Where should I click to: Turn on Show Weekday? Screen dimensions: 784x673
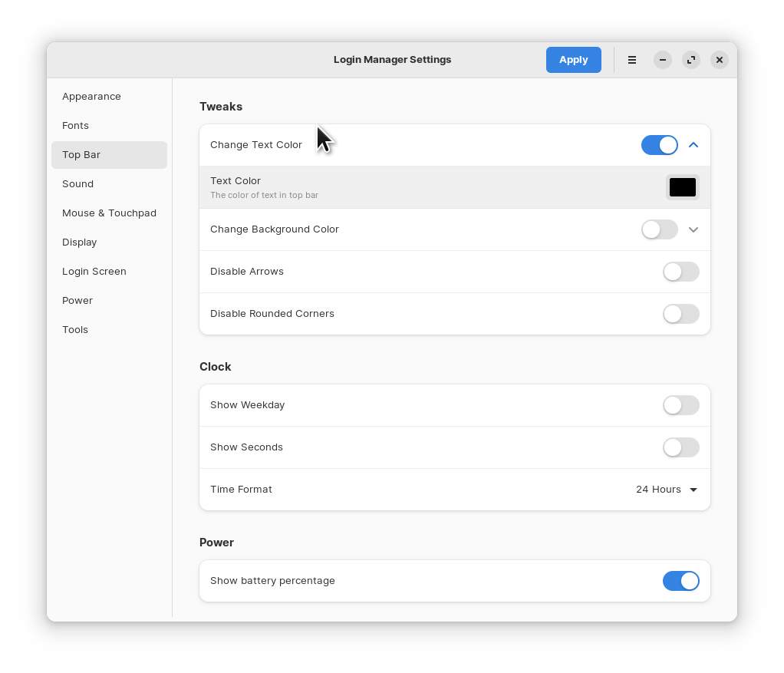(681, 405)
